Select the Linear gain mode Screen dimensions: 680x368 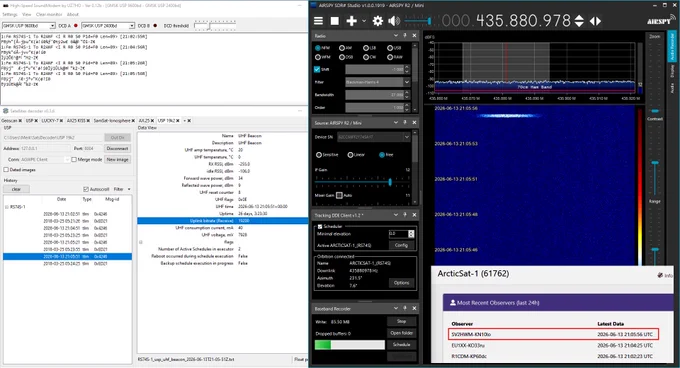point(356,155)
